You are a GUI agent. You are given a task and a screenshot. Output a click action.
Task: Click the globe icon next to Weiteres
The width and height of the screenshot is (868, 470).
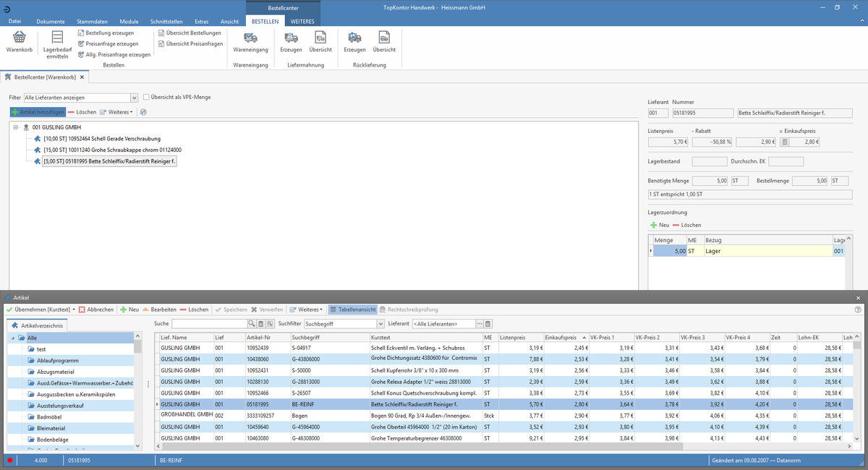click(143, 112)
